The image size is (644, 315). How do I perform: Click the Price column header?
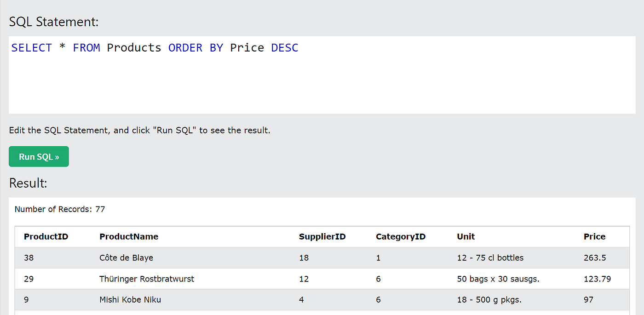pos(594,236)
